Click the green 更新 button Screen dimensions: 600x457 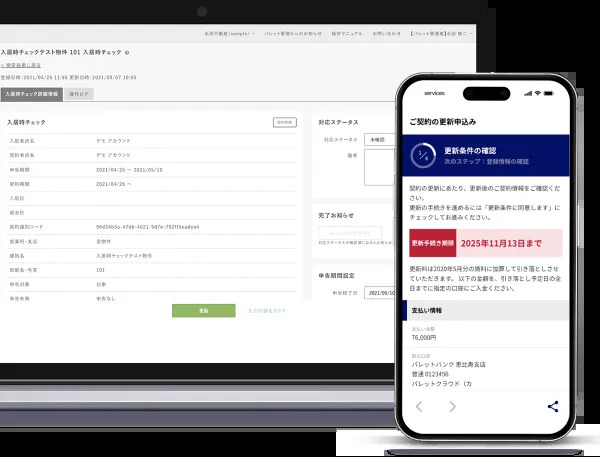(x=204, y=311)
